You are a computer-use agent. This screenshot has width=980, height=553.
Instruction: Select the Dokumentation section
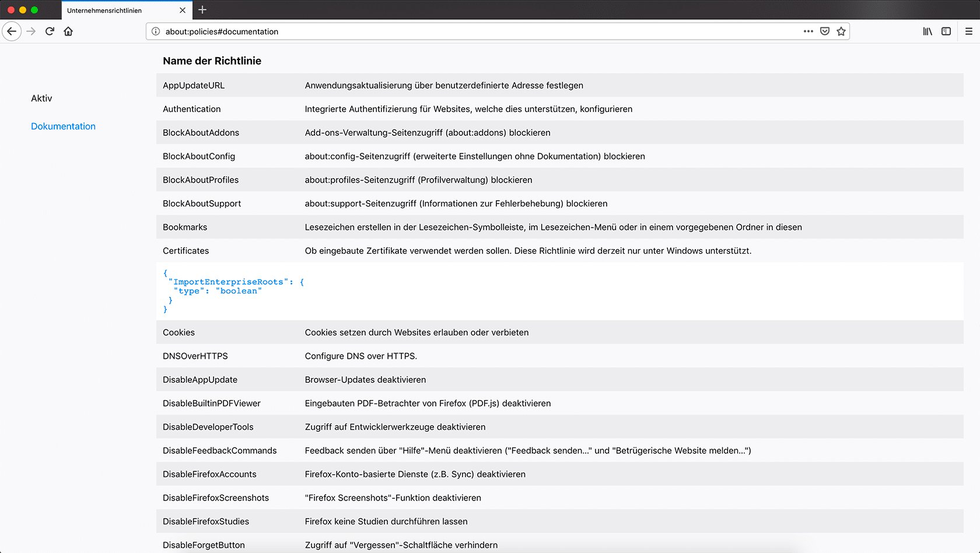point(63,127)
